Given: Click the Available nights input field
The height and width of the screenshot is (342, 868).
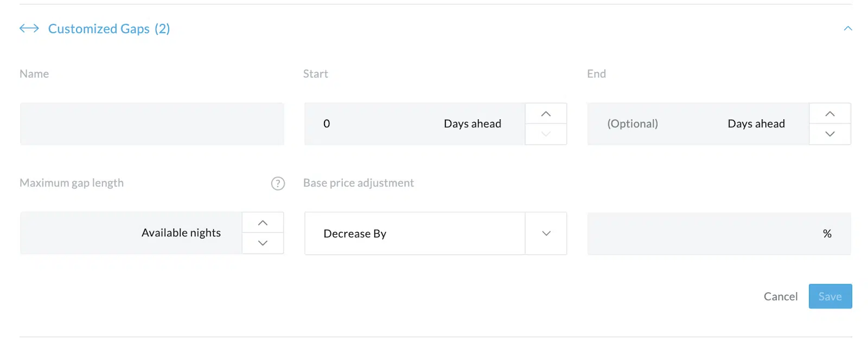Looking at the screenshot, I should click(131, 233).
